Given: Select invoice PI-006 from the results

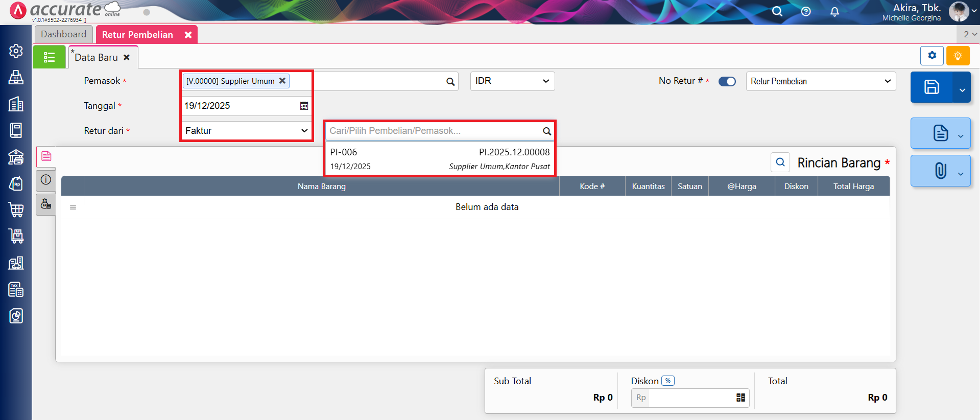Looking at the screenshot, I should (x=439, y=159).
